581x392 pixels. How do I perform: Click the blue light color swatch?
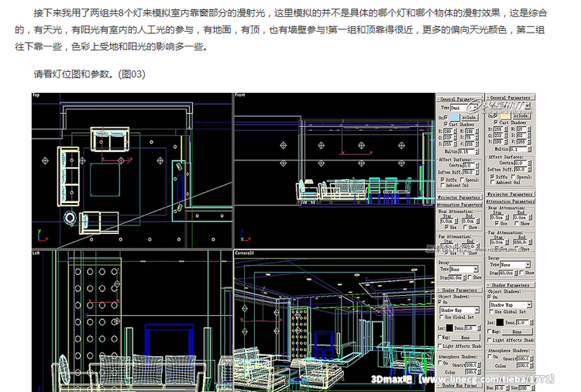coord(454,118)
